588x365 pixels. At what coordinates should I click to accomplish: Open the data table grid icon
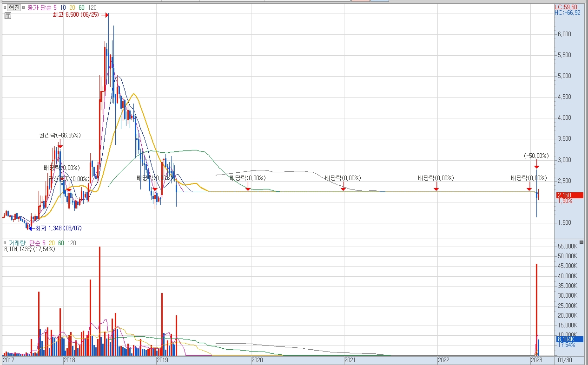(x=8, y=16)
